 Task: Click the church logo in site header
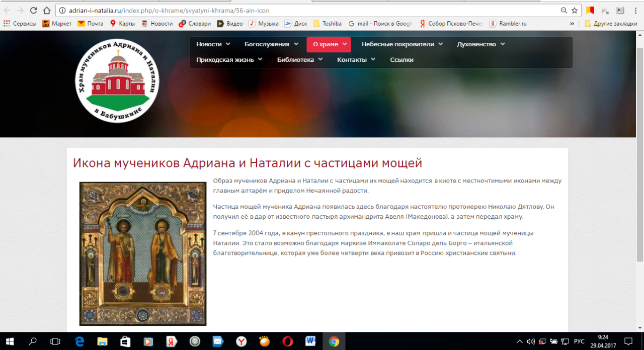[117, 80]
